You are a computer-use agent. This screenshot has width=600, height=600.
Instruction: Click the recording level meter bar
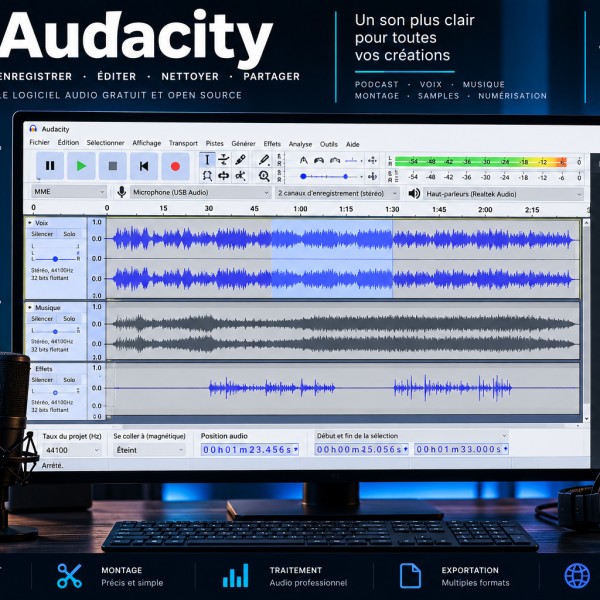[x=481, y=161]
